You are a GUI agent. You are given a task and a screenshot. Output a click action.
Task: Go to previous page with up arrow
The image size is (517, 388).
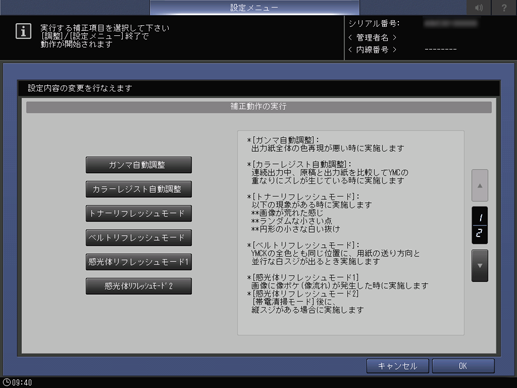click(480, 186)
